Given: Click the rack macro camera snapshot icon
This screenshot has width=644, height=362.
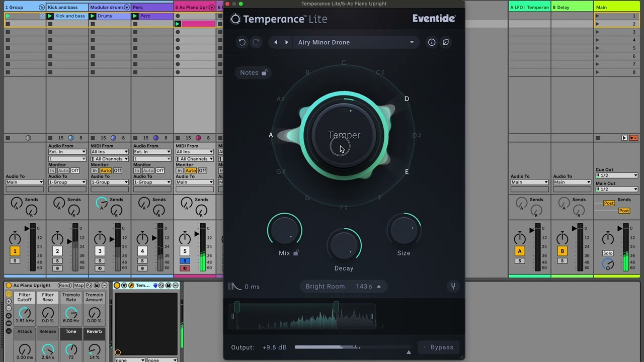Looking at the screenshot, I should [x=9, y=316].
